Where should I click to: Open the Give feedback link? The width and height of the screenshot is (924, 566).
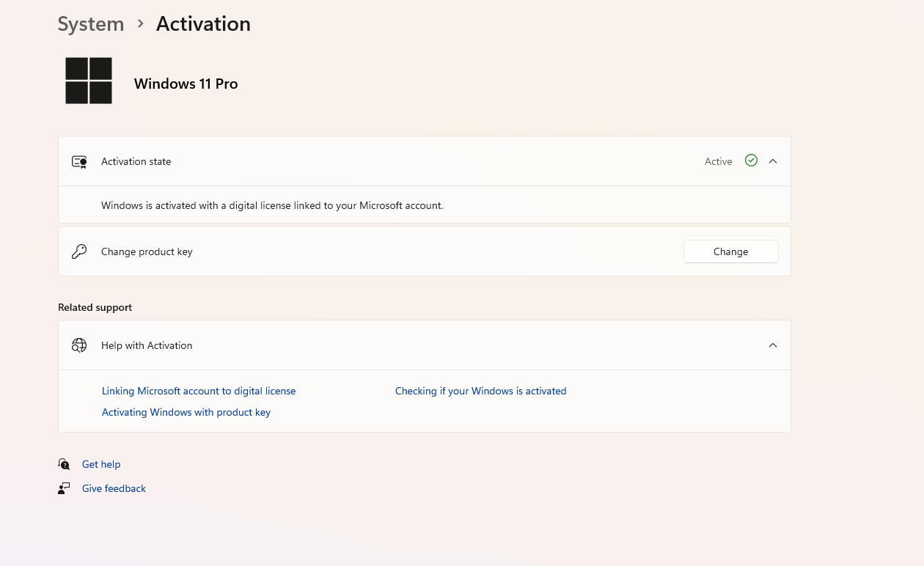tap(114, 488)
